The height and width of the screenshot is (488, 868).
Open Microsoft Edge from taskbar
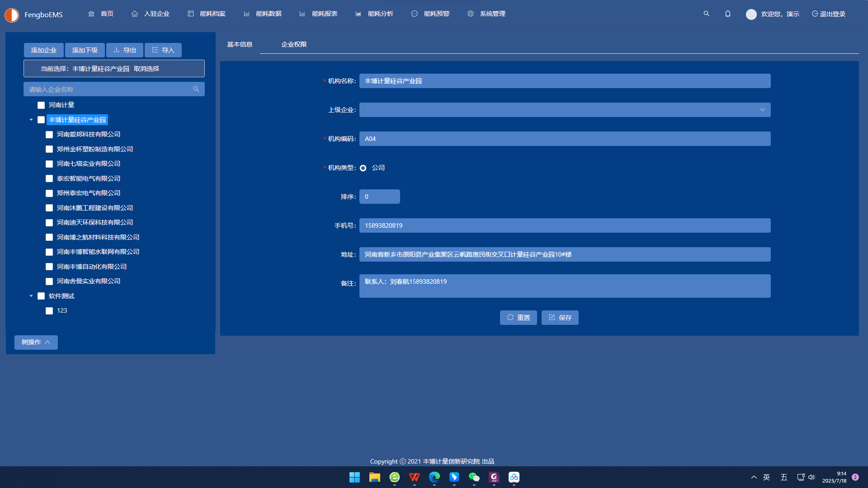tap(434, 477)
